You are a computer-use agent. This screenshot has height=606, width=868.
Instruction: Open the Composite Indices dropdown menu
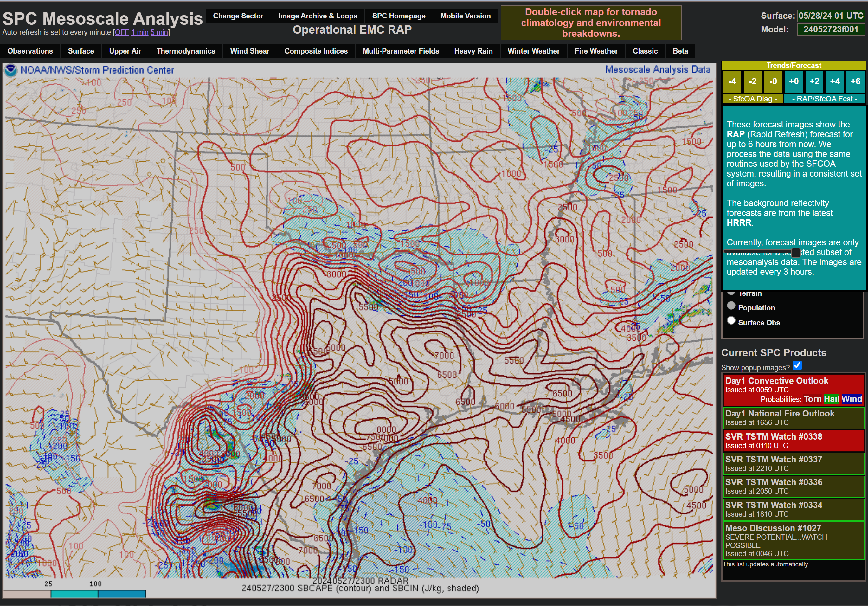316,51
